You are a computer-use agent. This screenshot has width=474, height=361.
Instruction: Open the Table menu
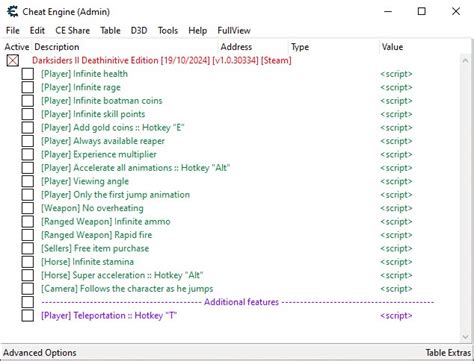click(110, 30)
